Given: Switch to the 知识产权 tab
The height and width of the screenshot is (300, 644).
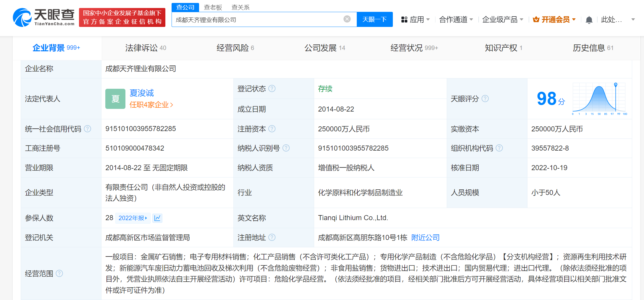Looking at the screenshot, I should click(503, 48).
